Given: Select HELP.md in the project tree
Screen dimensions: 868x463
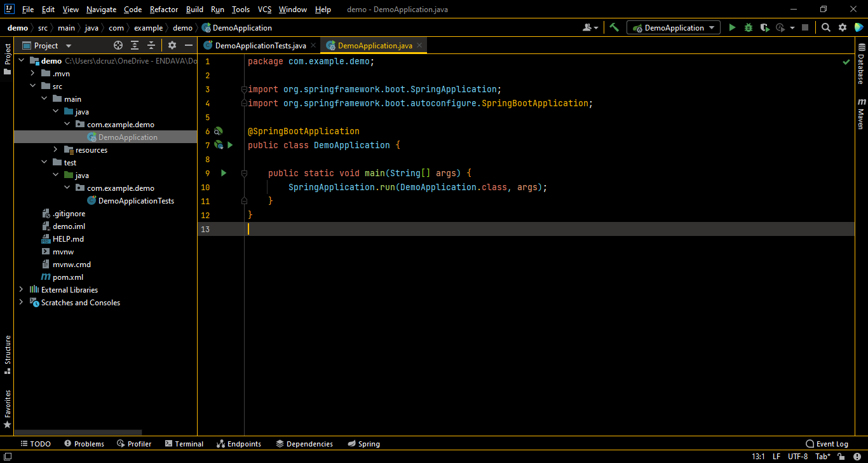Looking at the screenshot, I should 69,239.
